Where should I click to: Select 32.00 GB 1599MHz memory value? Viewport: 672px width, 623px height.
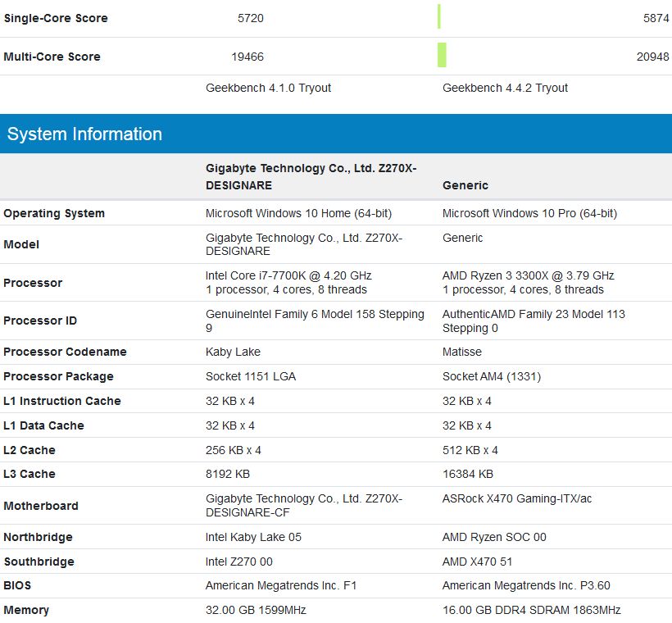coord(256,610)
